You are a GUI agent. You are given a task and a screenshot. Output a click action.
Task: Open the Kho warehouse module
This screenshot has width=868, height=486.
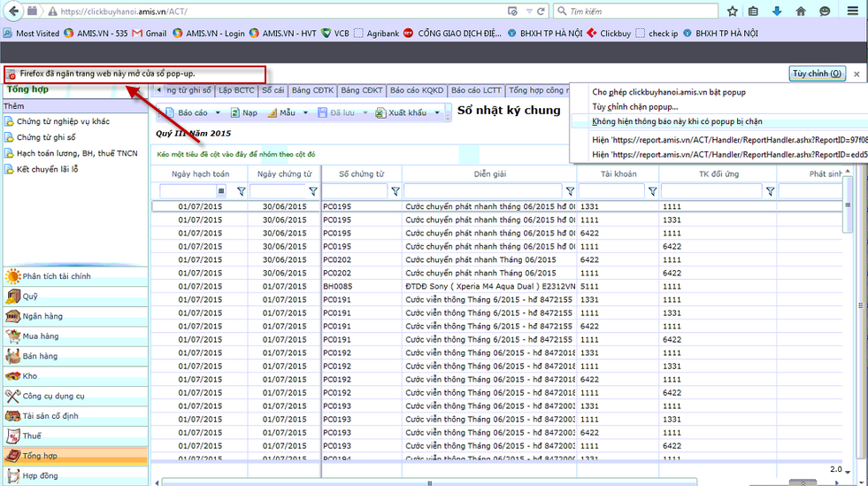point(12,376)
